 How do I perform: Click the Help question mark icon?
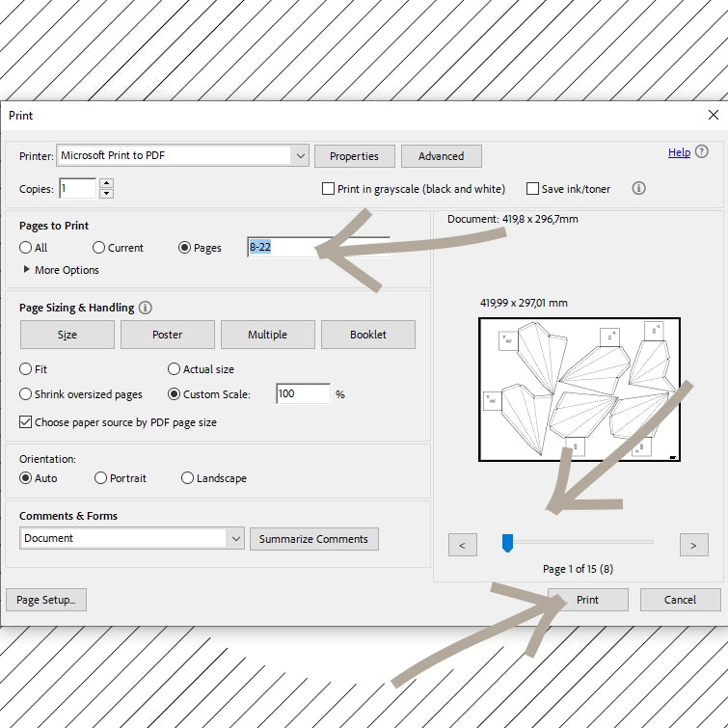tap(701, 152)
